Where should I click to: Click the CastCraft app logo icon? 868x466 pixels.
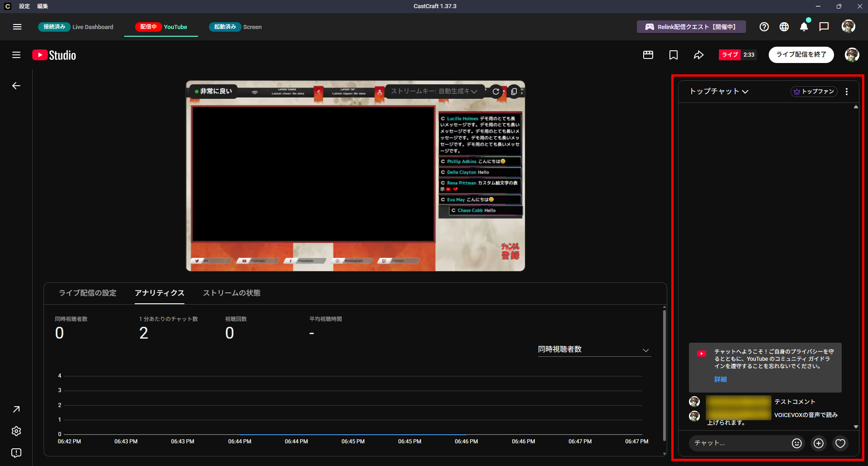tap(7, 6)
